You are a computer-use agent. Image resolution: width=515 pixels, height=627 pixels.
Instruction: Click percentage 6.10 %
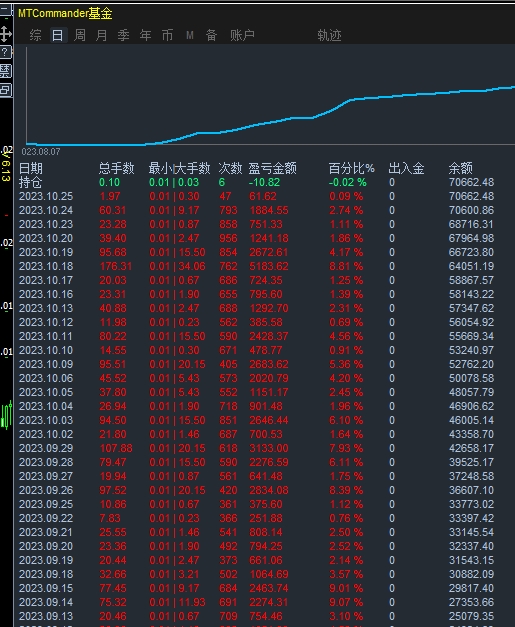tap(346, 420)
